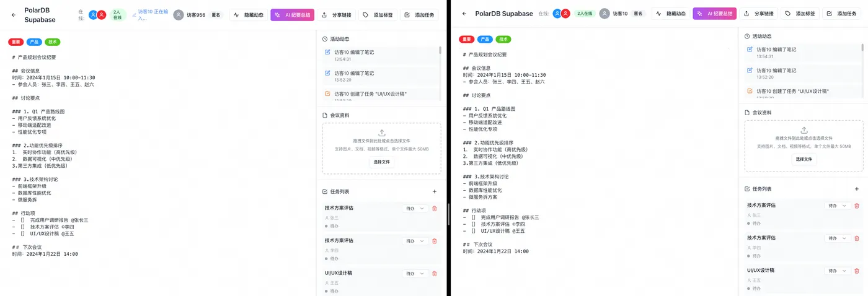Click the red user avatar in 访客956's window
The width and height of the screenshot is (868, 296).
point(102,15)
